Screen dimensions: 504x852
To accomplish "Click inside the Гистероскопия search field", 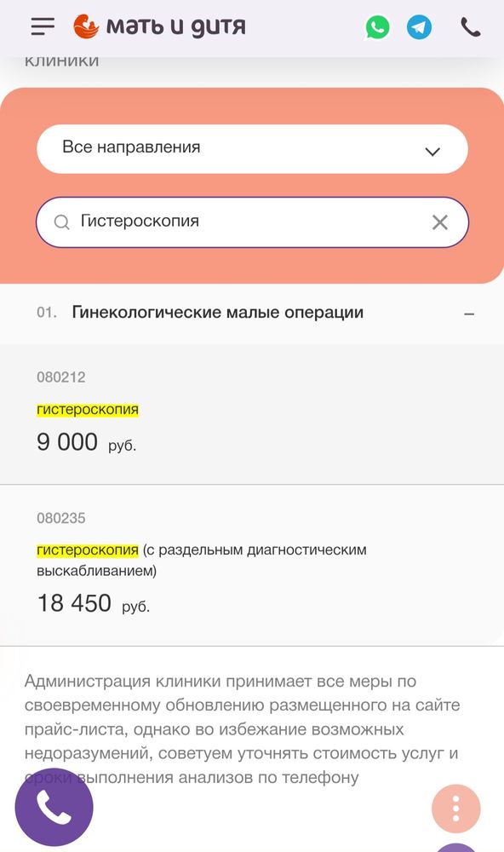I will [213, 220].
